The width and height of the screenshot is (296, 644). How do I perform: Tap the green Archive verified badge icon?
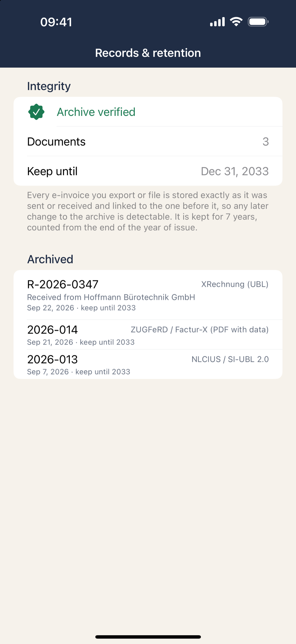36,112
